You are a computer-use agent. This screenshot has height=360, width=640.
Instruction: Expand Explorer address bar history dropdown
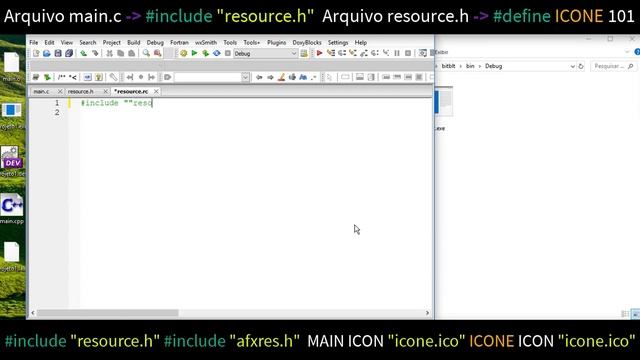pyautogui.click(x=572, y=66)
